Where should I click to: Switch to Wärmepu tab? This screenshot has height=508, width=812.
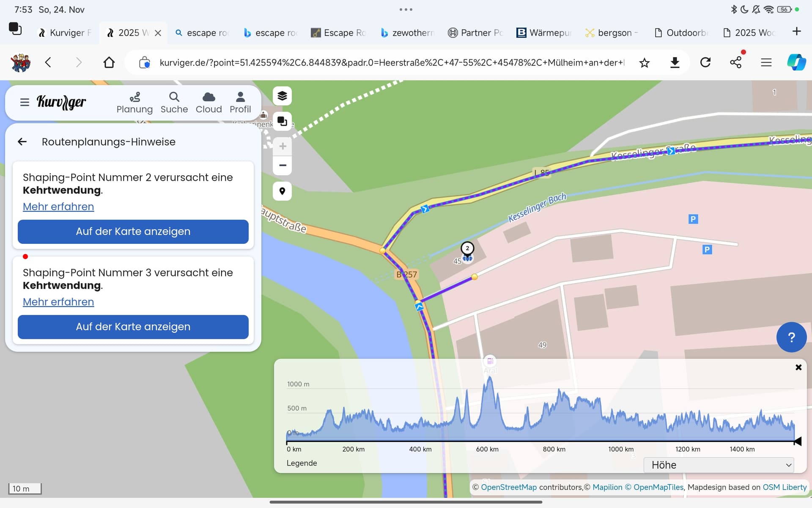click(545, 33)
